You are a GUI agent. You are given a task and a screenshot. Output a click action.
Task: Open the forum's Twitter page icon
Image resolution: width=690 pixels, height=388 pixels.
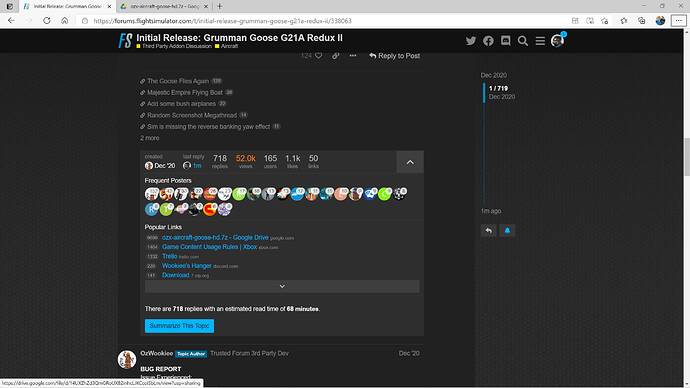pos(471,41)
